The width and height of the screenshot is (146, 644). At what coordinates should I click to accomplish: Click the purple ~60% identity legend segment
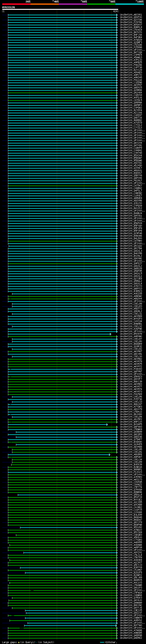tap(73, 4)
